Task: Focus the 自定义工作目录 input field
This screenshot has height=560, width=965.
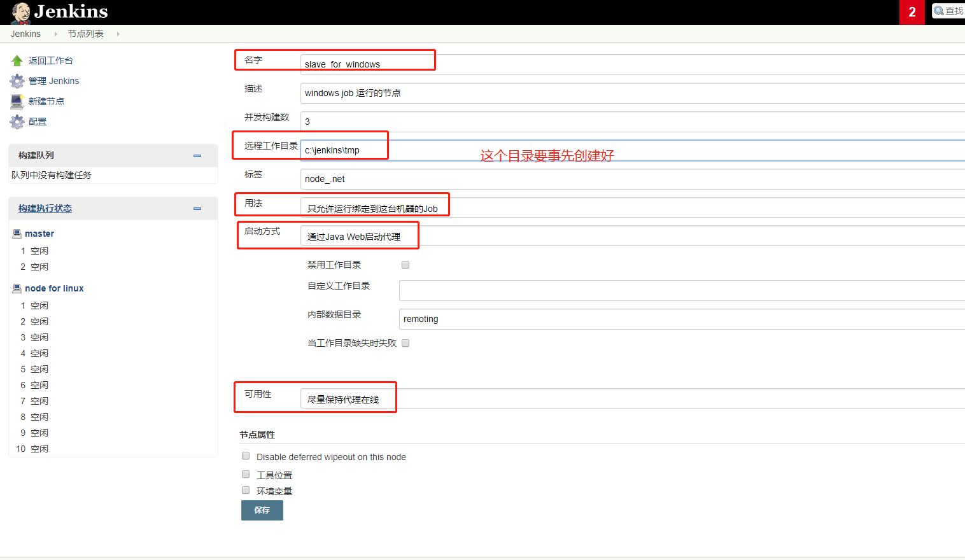Action: (x=682, y=290)
